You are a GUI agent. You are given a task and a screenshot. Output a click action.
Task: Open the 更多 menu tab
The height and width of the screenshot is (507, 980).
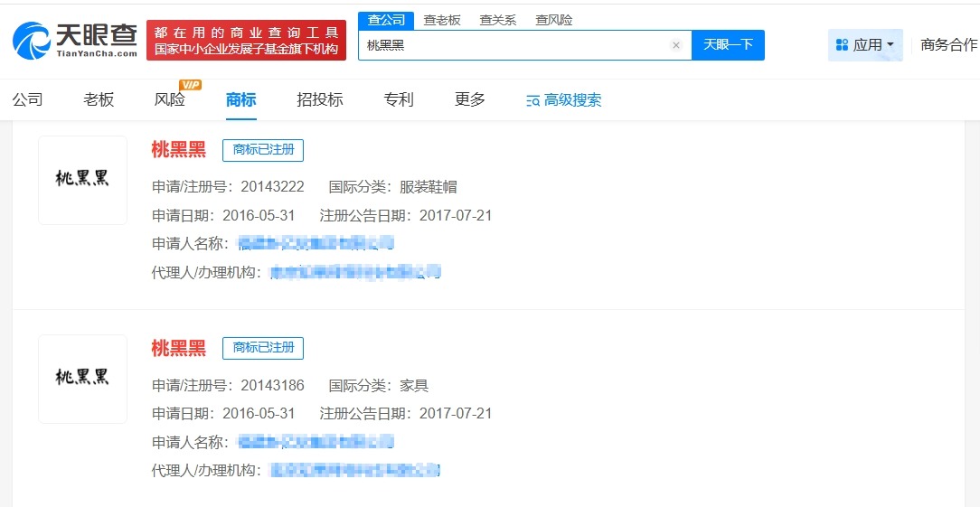tap(470, 99)
